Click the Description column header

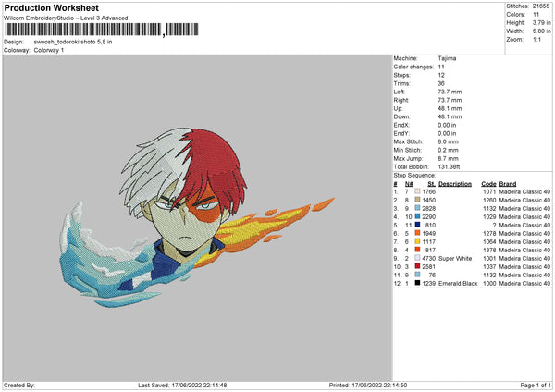[455, 184]
